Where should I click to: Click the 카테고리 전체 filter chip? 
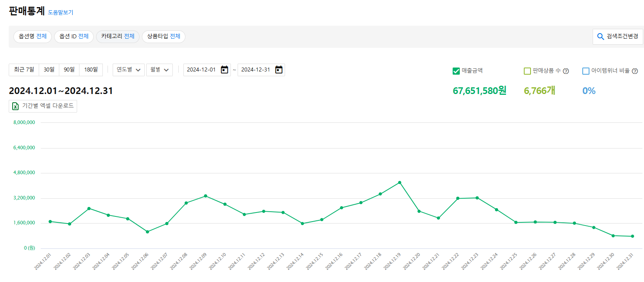pyautogui.click(x=117, y=36)
